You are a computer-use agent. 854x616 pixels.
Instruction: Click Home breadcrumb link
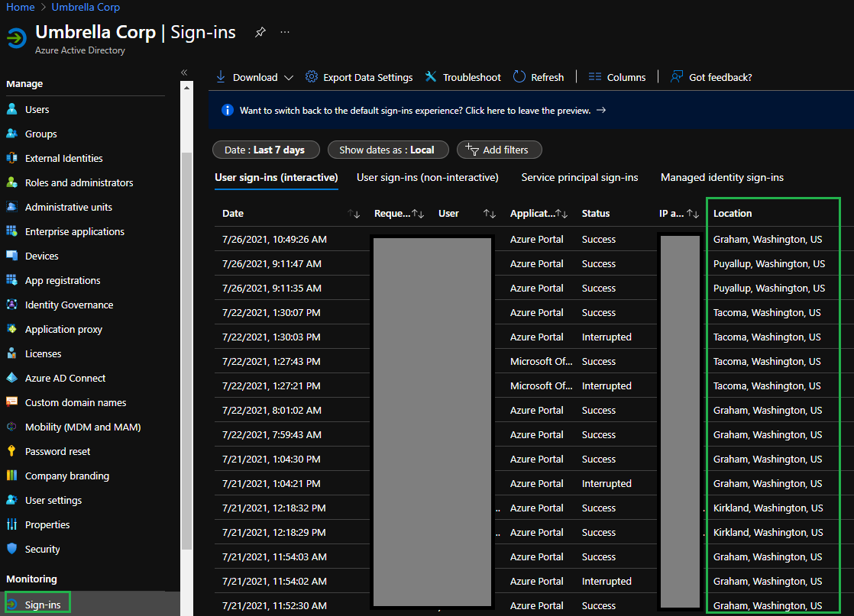20,7
